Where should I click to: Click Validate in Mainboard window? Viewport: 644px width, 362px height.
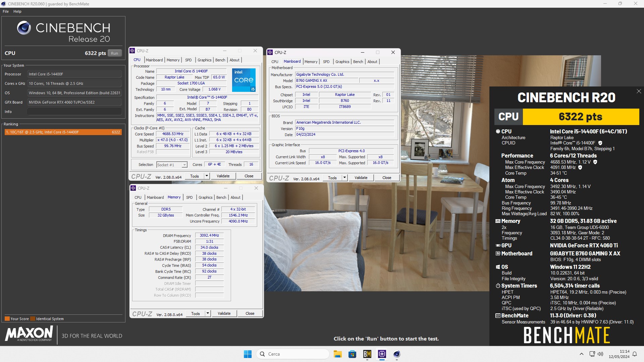361,178
